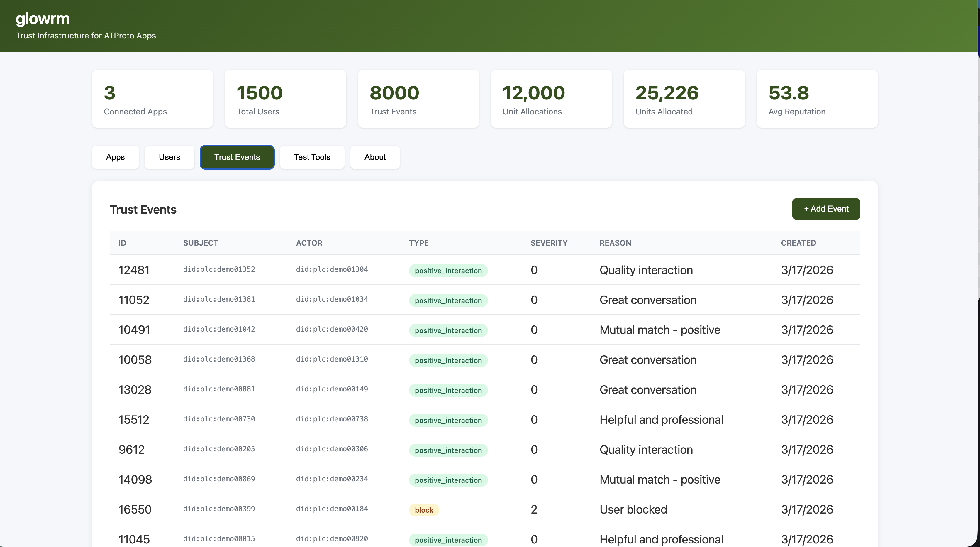Click the Trust Events section heading
This screenshot has width=980, height=547.
[143, 210]
